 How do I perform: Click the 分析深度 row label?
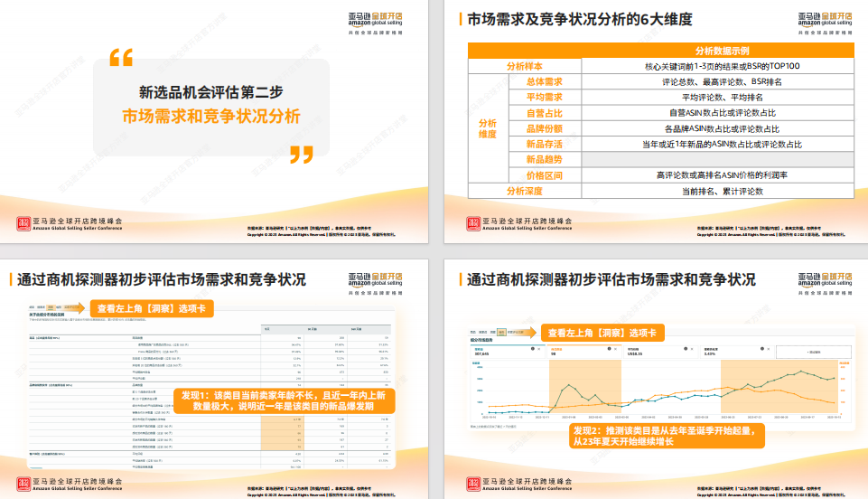(525, 191)
